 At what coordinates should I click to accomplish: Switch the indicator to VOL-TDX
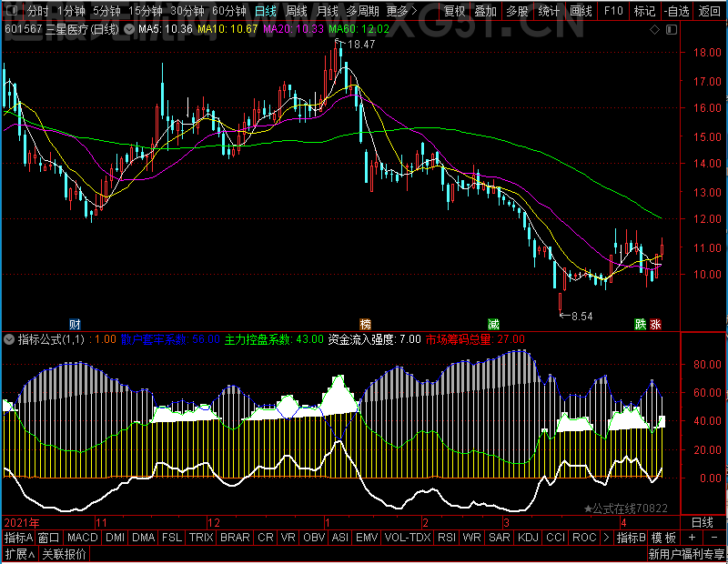point(408,537)
